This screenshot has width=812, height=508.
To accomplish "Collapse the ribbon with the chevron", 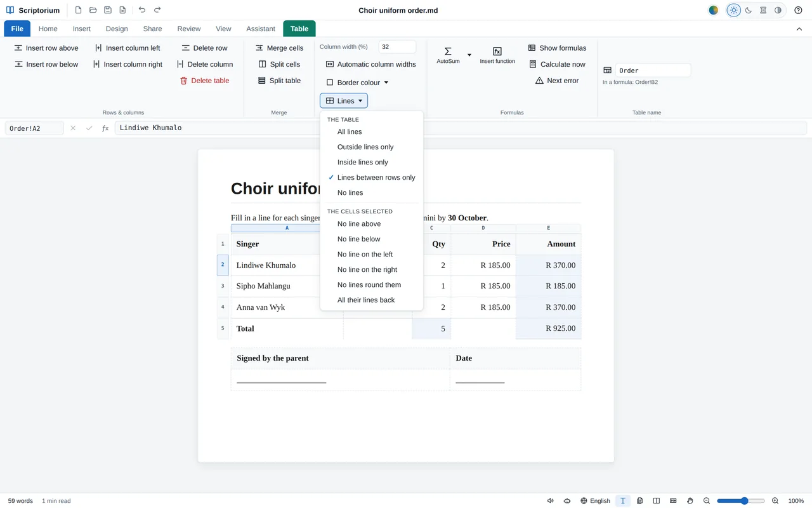I will click(x=799, y=29).
